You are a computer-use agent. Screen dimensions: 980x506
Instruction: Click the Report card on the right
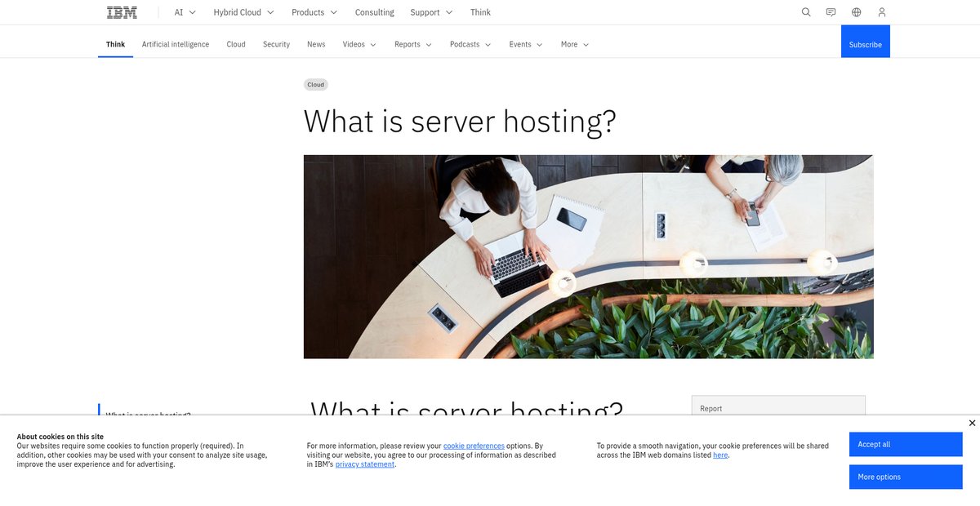tap(778, 406)
